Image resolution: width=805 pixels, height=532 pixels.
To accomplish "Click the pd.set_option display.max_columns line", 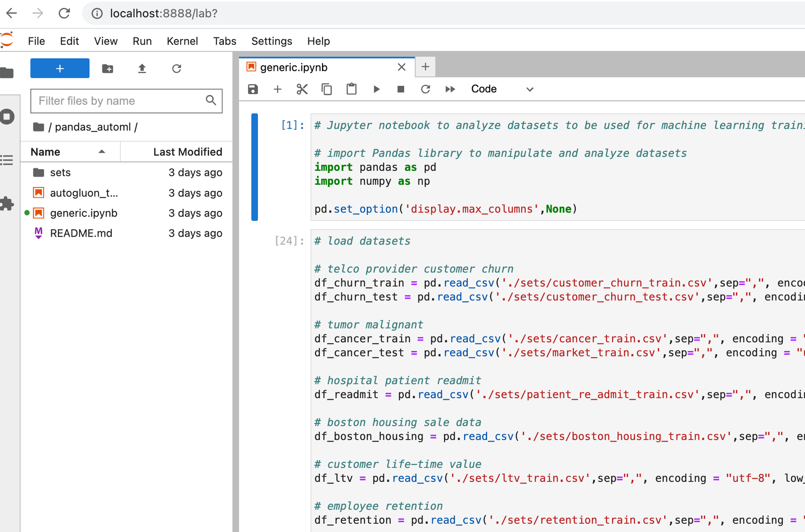I will click(x=446, y=209).
